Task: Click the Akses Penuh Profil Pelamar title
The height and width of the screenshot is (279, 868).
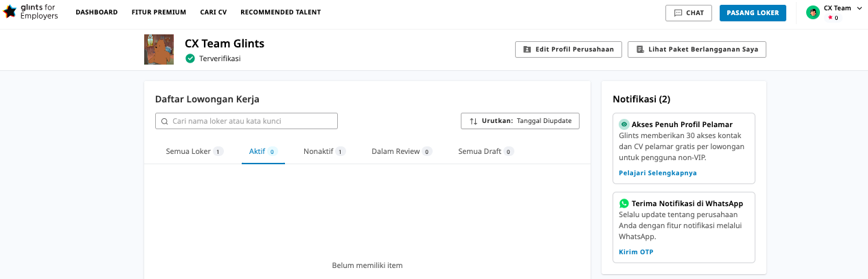Action: 682,124
